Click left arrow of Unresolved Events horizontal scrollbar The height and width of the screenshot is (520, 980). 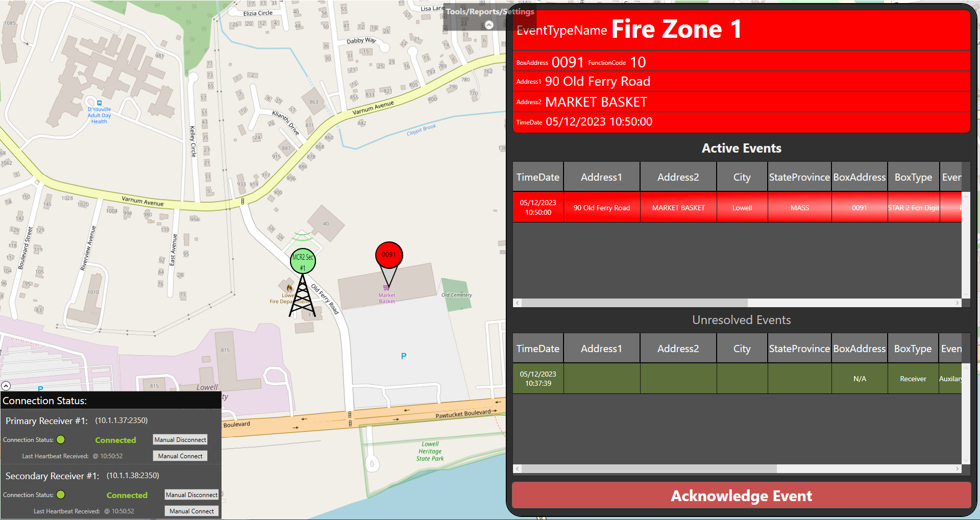point(518,468)
